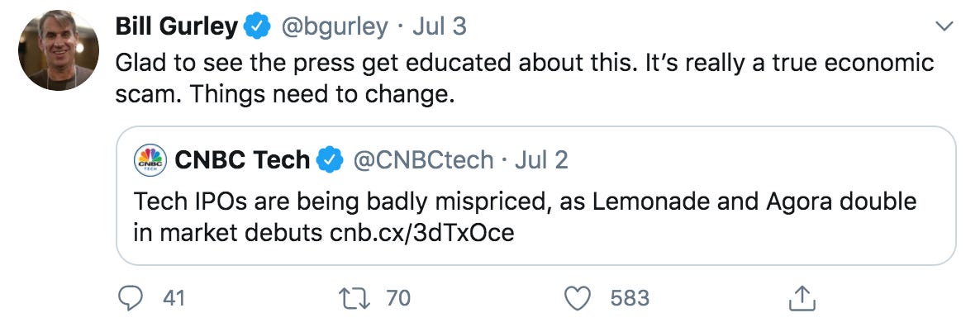Open the Jul 3 tweet timestamp
Viewport: 980px width, 327px height.
point(439,26)
